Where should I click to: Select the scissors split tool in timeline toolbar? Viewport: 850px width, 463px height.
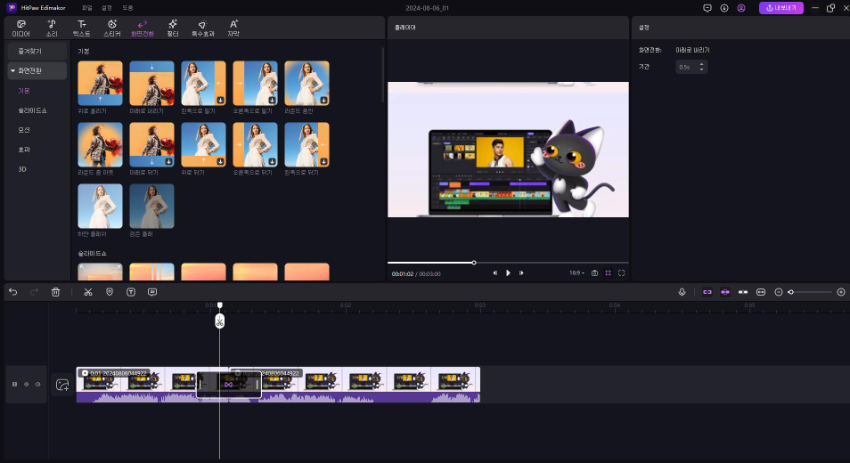88,292
